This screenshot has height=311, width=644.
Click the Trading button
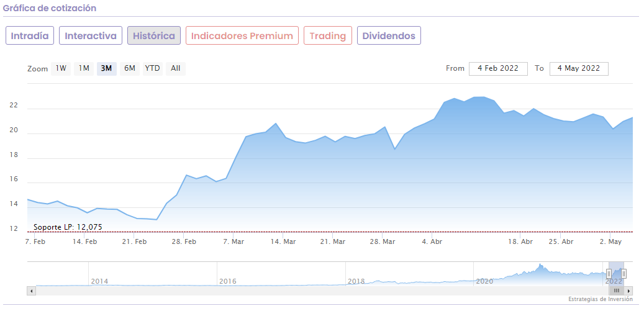point(328,36)
